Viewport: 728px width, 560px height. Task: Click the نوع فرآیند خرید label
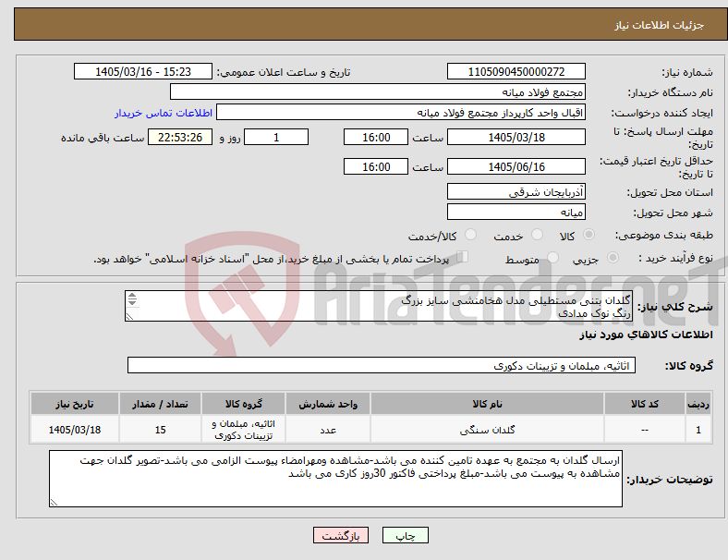[676, 258]
